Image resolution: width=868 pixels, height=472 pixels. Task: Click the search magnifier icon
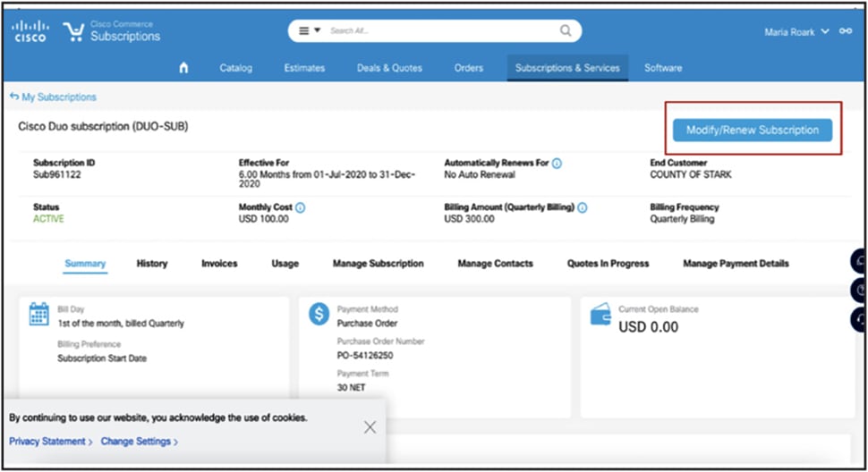coord(566,30)
